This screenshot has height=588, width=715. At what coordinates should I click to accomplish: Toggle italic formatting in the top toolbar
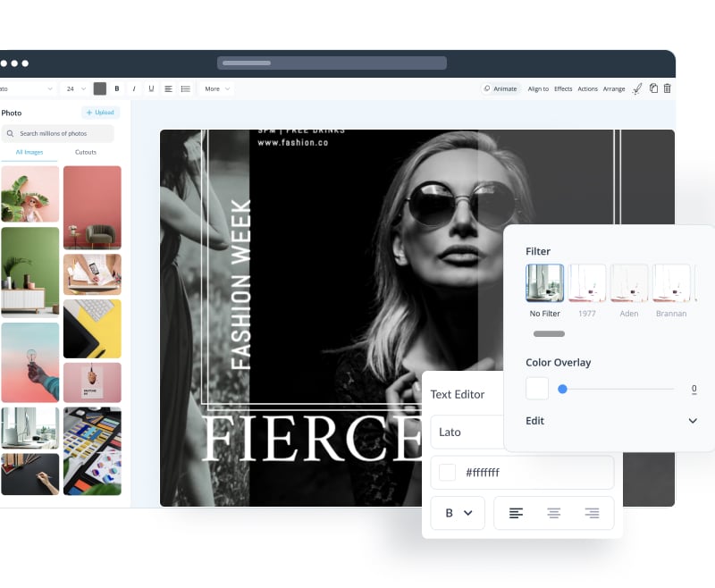point(134,88)
